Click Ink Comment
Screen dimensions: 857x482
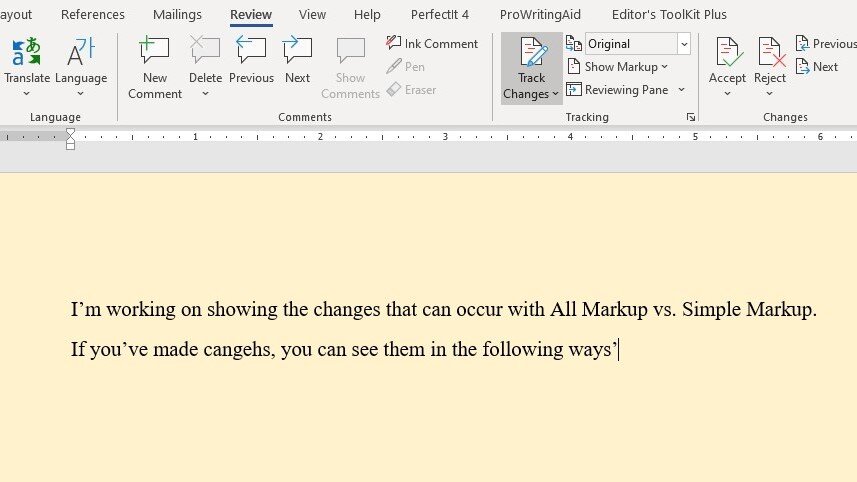click(x=432, y=44)
